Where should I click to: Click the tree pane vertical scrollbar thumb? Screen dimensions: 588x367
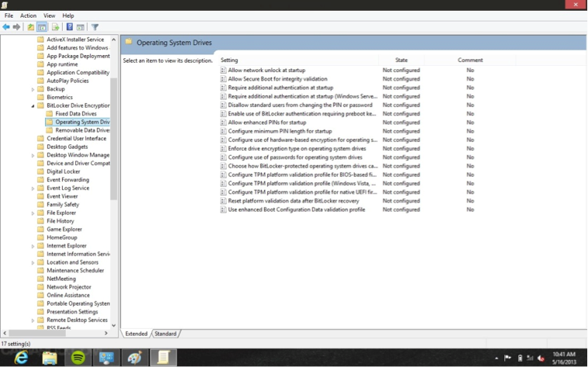click(113, 139)
